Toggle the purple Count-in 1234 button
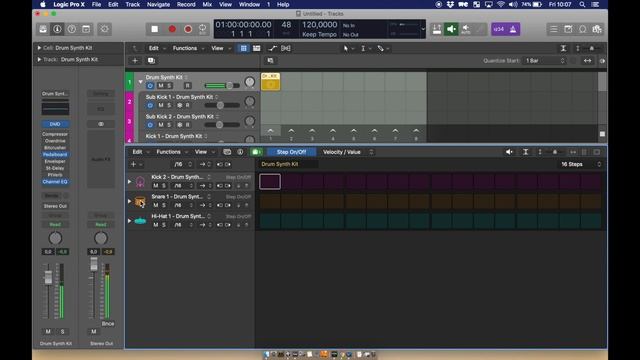640x360 pixels. [x=498, y=29]
